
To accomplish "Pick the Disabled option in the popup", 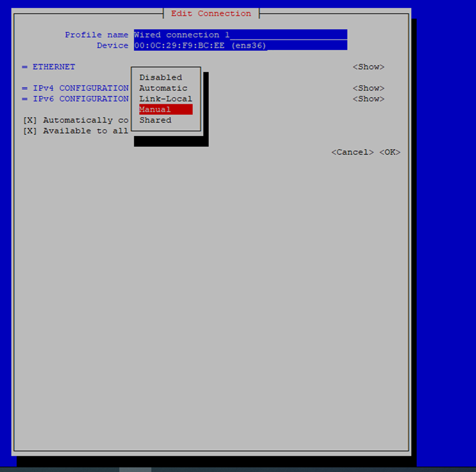I will 161,78.
